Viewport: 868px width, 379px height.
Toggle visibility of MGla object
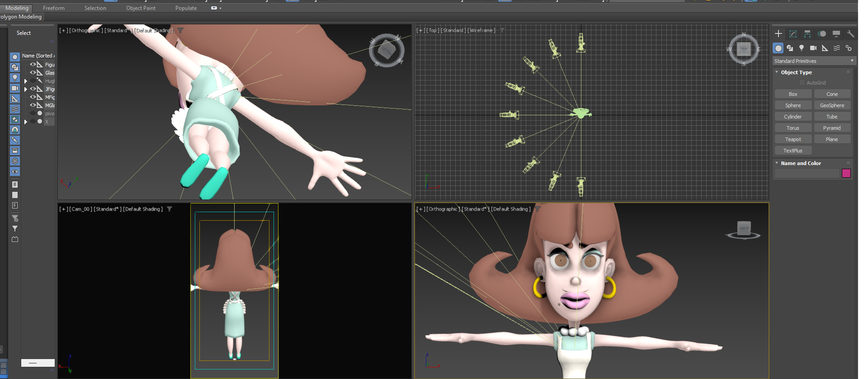pyautogui.click(x=33, y=105)
